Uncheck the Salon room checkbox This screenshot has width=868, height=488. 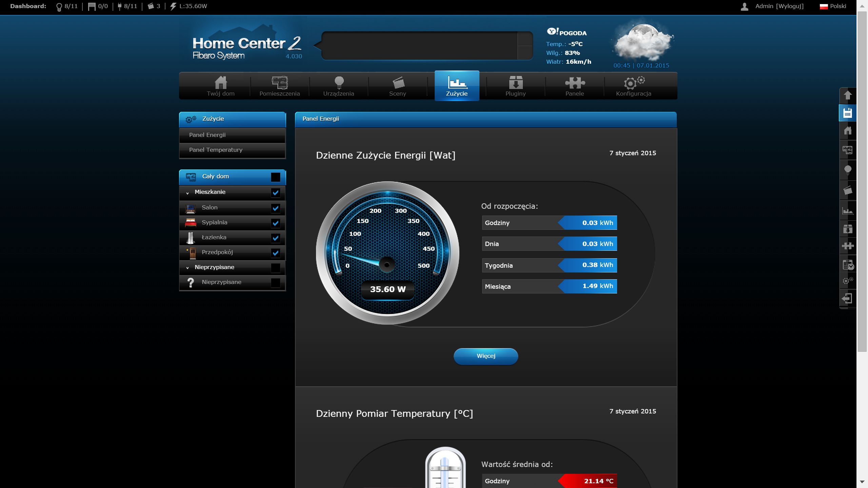point(275,208)
